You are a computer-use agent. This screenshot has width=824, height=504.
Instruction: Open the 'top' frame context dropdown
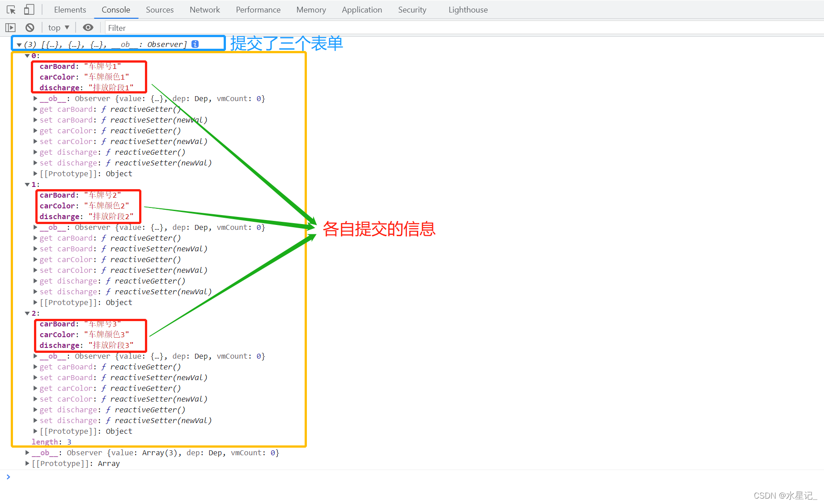58,27
